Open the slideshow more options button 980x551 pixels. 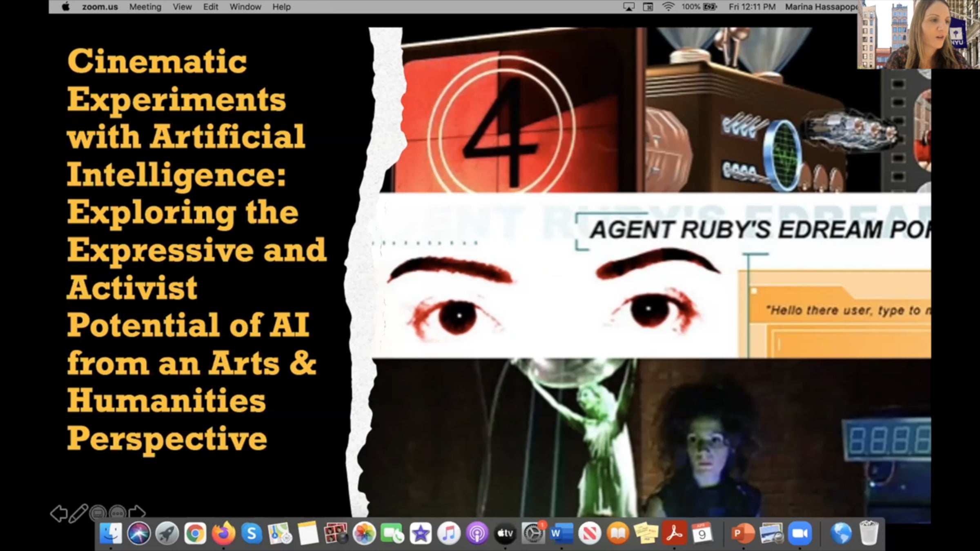coord(118,513)
